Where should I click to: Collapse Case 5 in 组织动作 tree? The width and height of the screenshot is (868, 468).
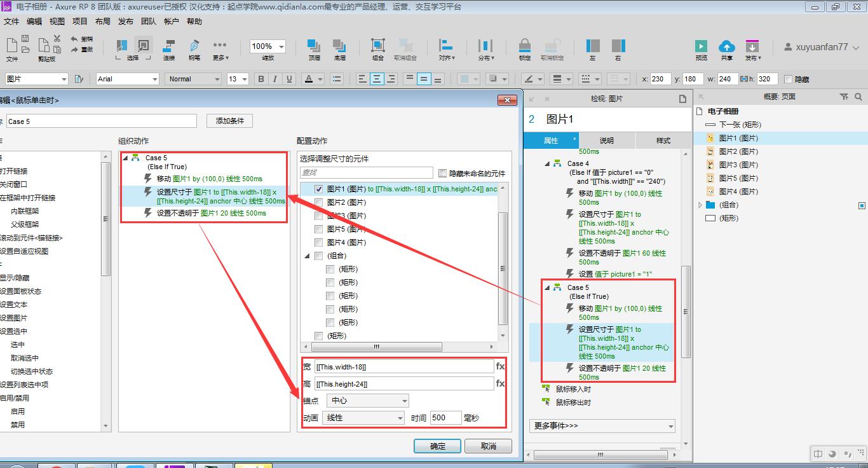coord(125,158)
